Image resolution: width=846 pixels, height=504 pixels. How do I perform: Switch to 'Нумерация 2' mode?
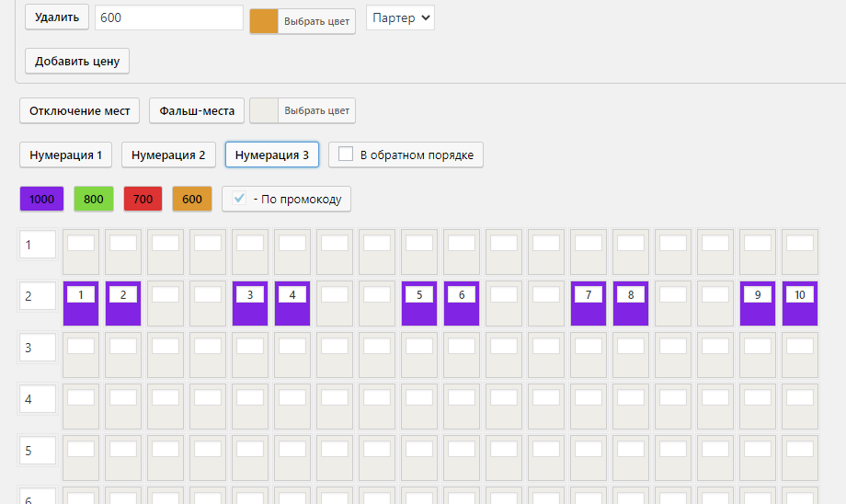point(168,155)
